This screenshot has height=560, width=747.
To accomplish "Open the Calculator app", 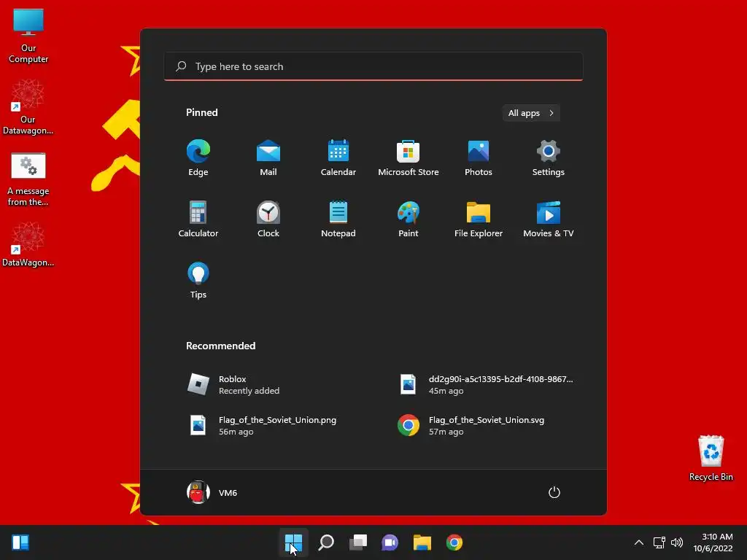I will [198, 219].
